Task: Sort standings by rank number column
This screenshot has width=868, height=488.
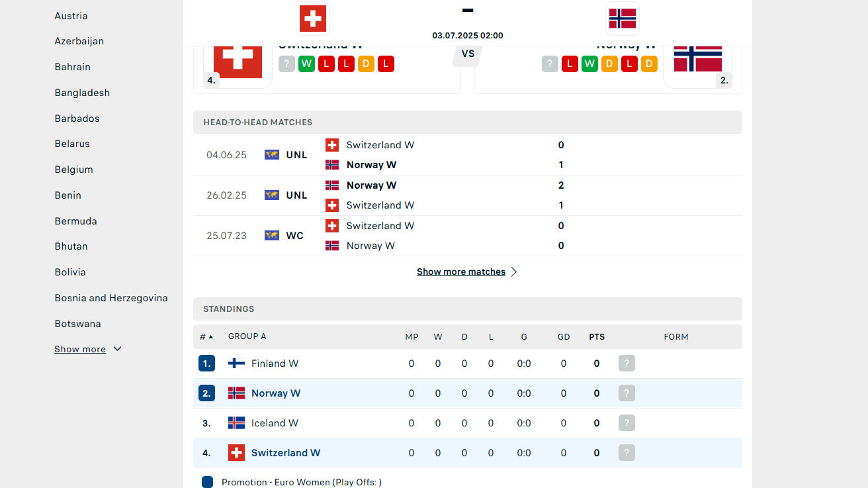Action: [206, 336]
